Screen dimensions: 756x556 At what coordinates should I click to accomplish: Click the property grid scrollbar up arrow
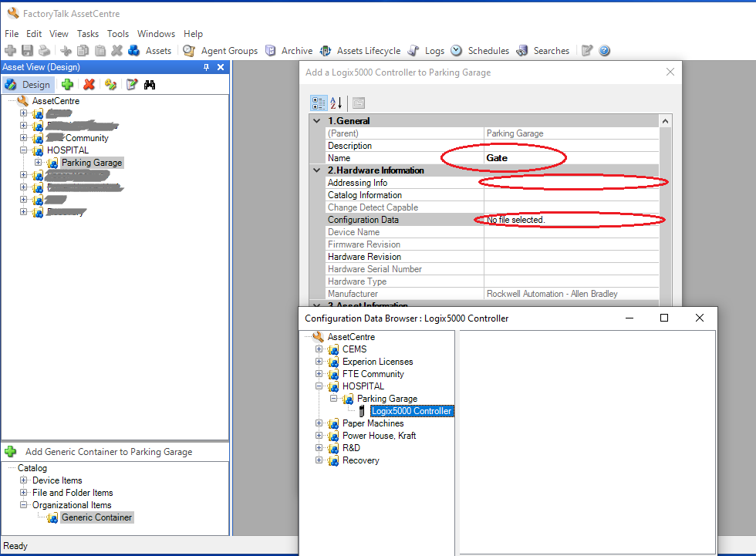point(665,121)
